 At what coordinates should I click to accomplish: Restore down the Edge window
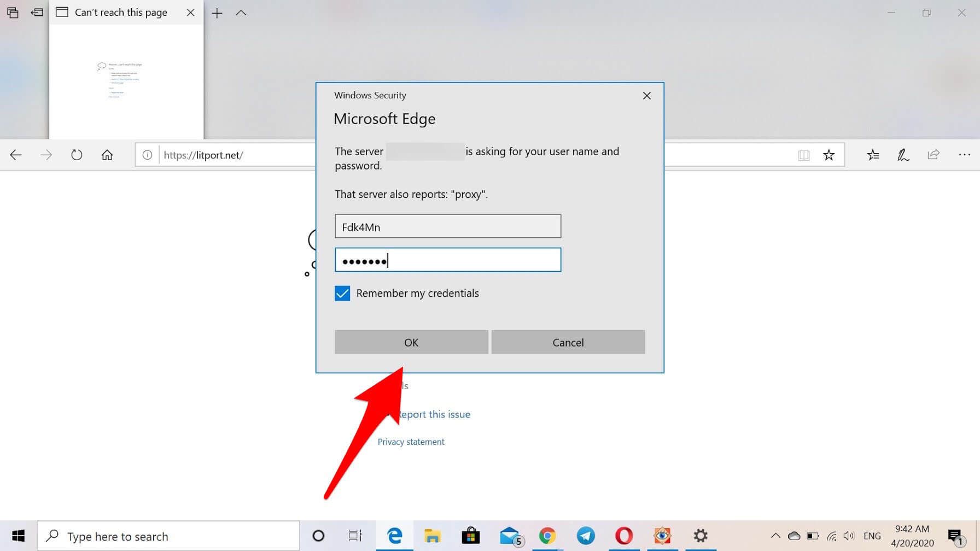click(926, 13)
